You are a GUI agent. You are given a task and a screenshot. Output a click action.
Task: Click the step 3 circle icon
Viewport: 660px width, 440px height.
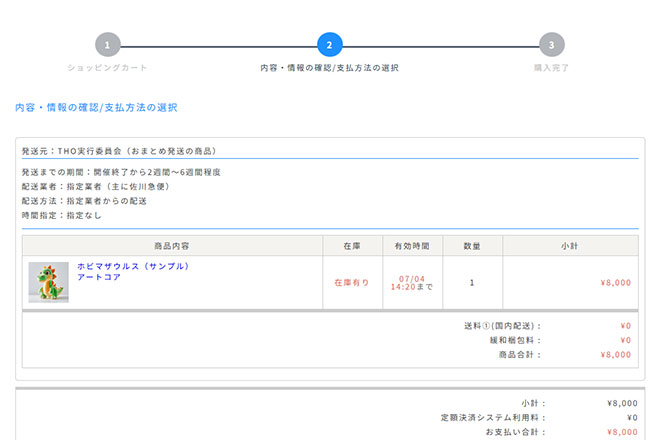pyautogui.click(x=551, y=45)
